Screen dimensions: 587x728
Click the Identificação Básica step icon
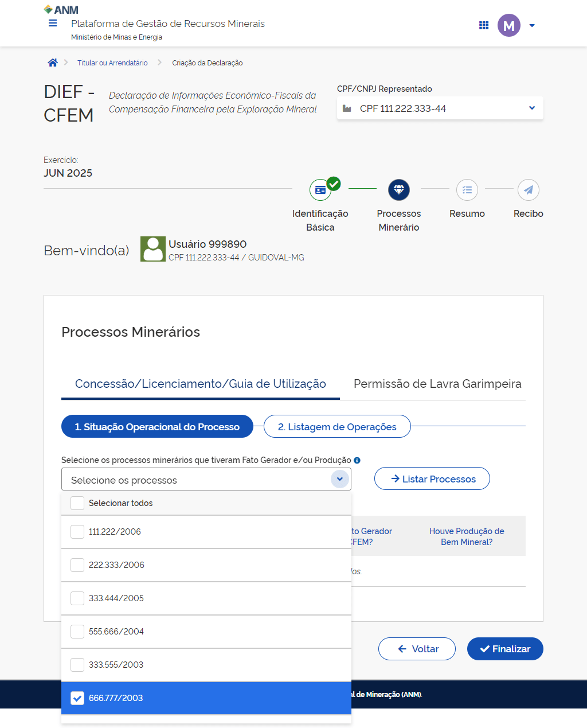coord(320,190)
